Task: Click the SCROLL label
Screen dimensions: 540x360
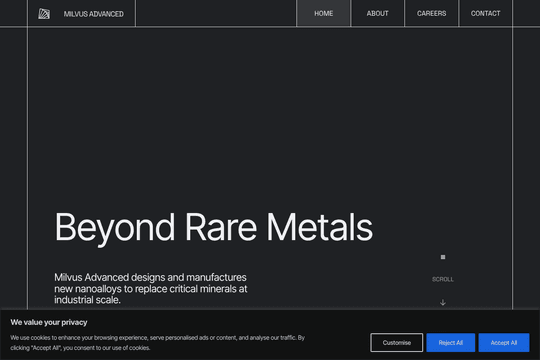Action: point(443,279)
